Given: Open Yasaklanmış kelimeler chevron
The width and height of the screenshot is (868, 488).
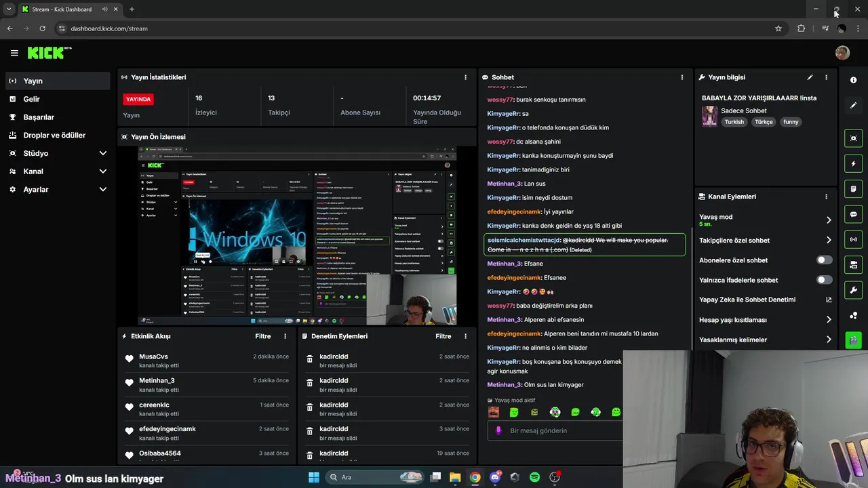Looking at the screenshot, I should [x=829, y=340].
